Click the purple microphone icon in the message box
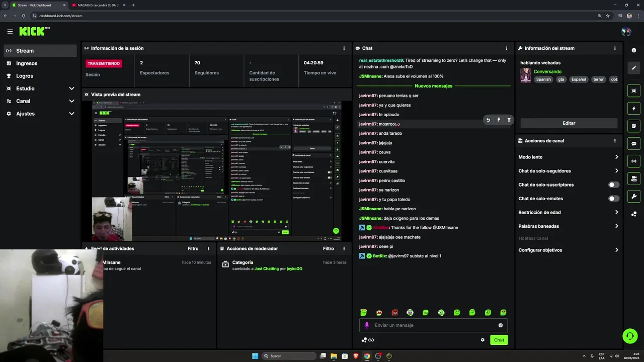 click(367, 325)
